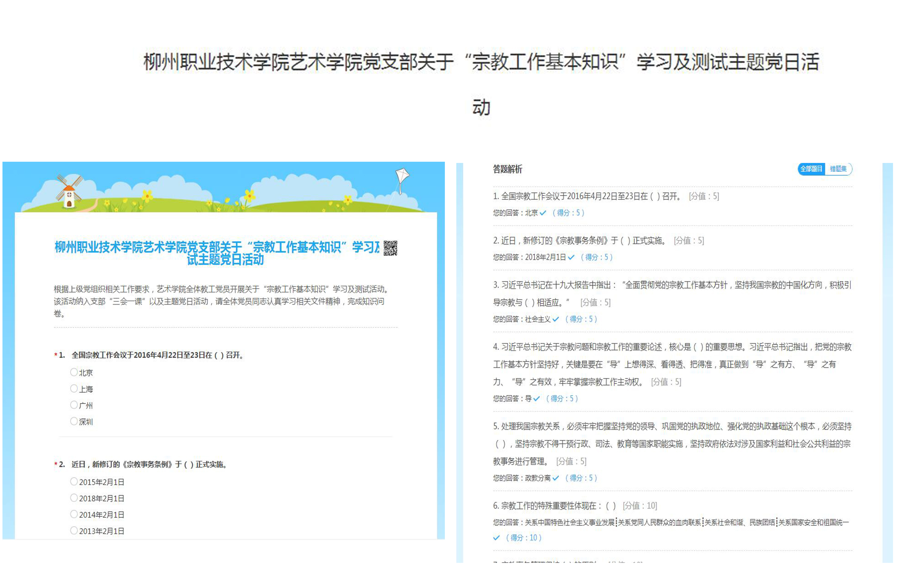Click 答题解析 section heading

coord(507,169)
